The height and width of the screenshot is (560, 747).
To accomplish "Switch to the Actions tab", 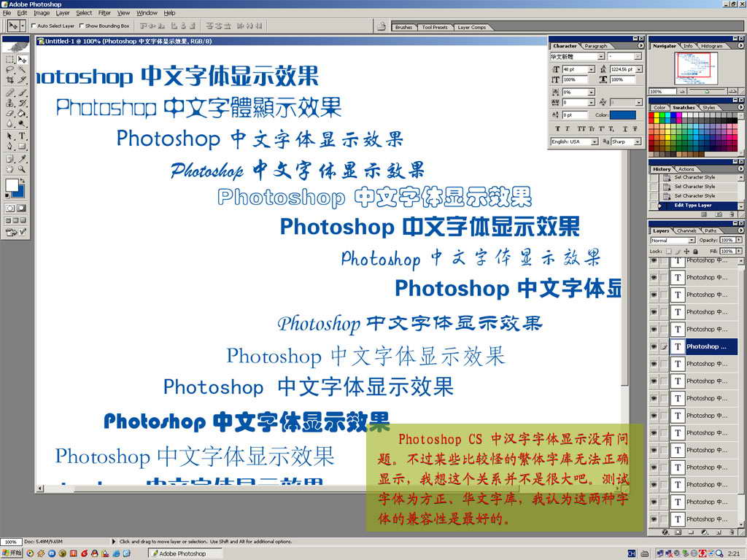I will 686,169.
